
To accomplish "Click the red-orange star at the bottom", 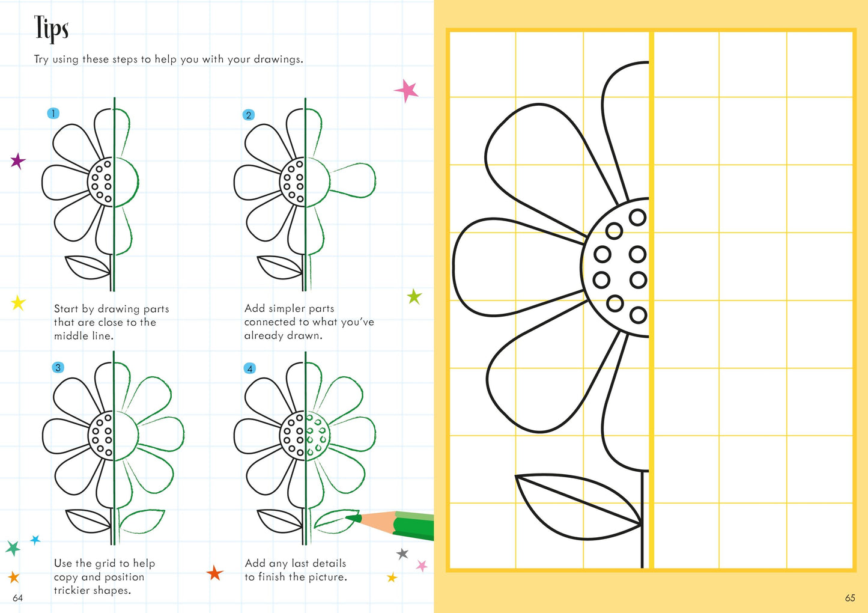I will click(214, 573).
